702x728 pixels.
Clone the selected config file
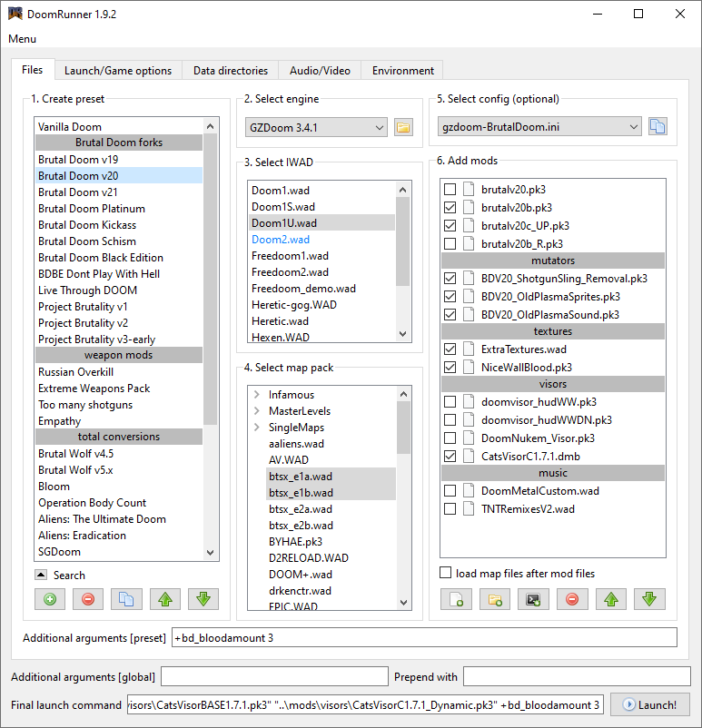pos(658,127)
